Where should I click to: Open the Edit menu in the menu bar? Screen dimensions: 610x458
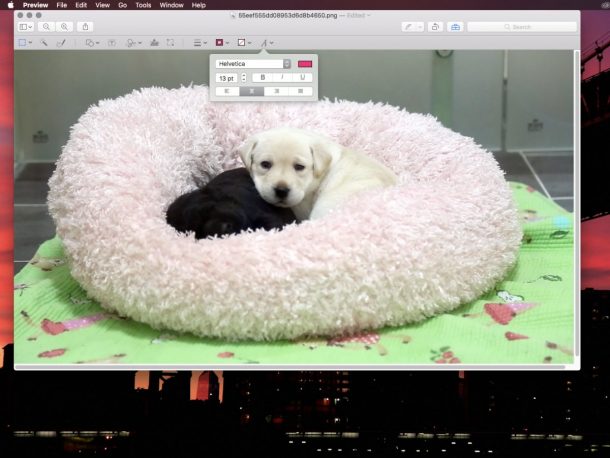81,5
